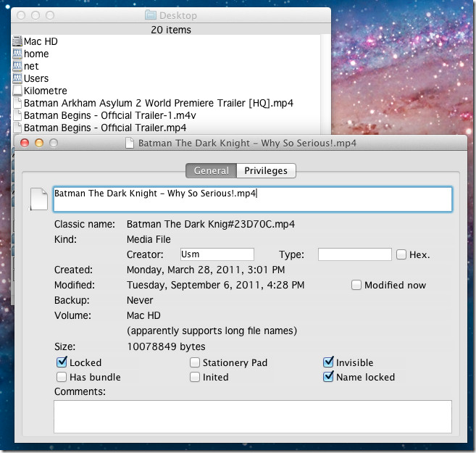Click the Media File kind value
Viewport: 476px width, 453px height.
tap(149, 239)
